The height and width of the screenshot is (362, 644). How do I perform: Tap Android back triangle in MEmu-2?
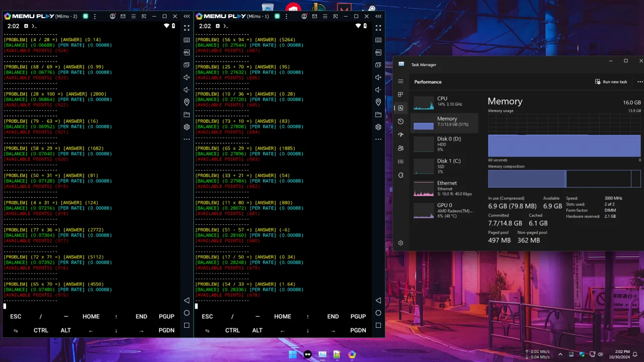187,300
